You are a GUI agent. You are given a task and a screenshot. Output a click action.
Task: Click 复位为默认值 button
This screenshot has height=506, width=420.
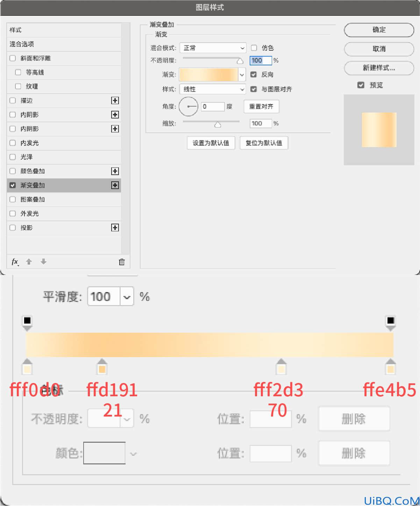coord(264,143)
